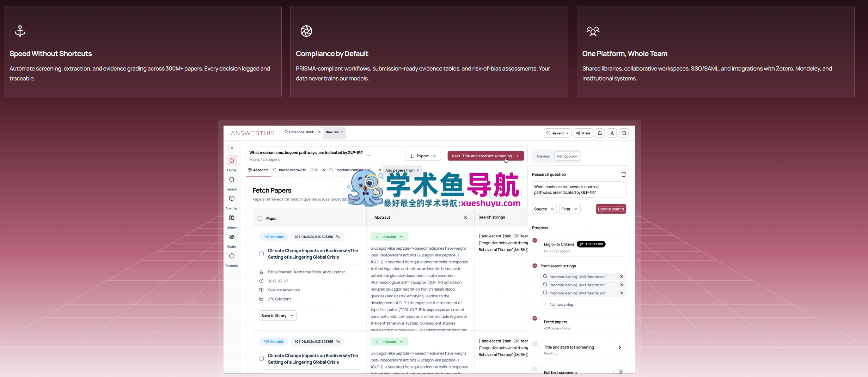868x377 pixels.
Task: Add a new tab with plus icon
Action: click(342, 132)
